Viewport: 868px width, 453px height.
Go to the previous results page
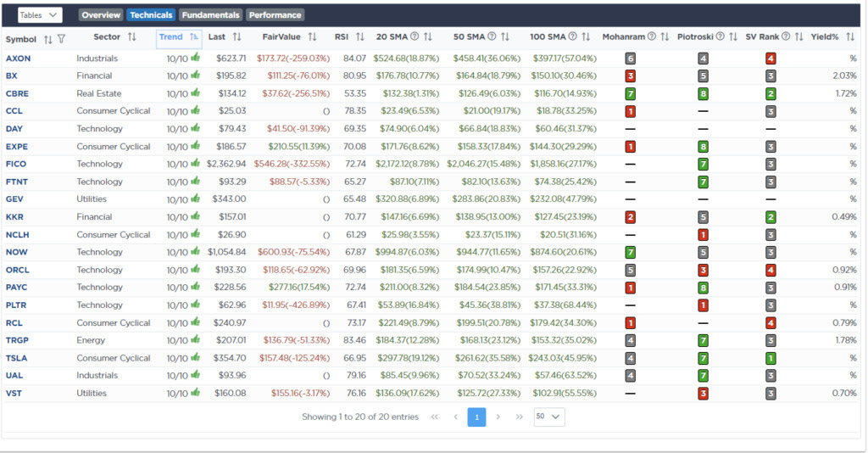[x=455, y=417]
